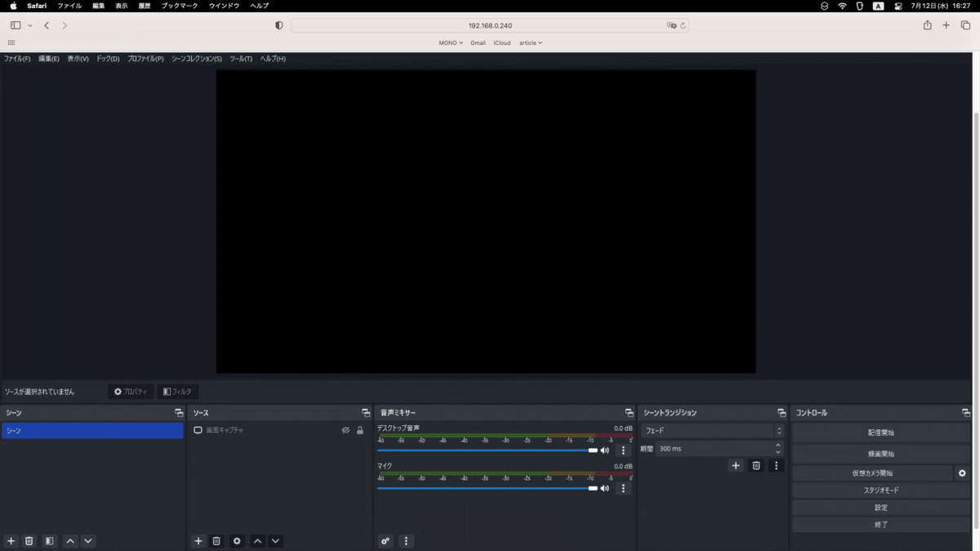Toggle スタジオモード button
Viewport: 980px width, 551px height.
click(x=881, y=491)
